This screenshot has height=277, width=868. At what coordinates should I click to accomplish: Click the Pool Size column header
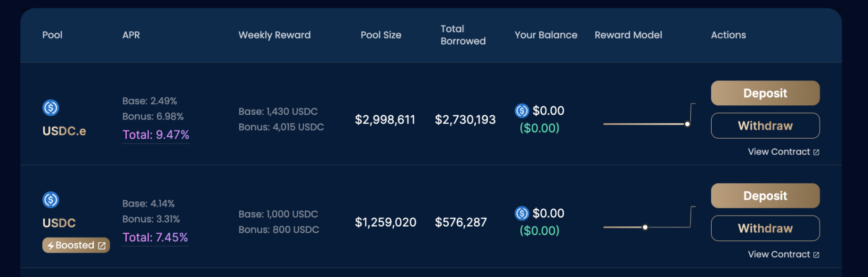point(381,35)
